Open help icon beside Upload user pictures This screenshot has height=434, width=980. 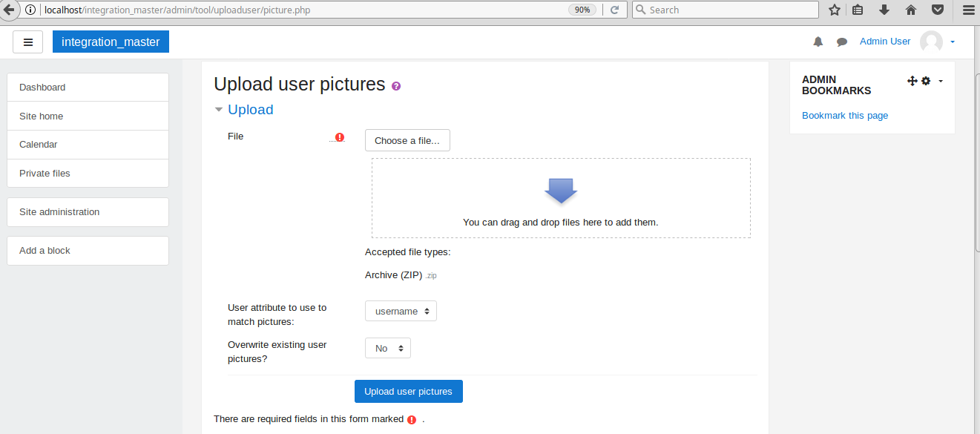coord(396,86)
